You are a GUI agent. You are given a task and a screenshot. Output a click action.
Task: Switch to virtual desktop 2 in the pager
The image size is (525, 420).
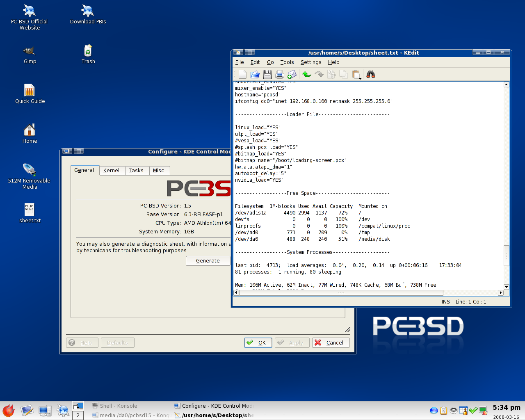tap(78, 415)
